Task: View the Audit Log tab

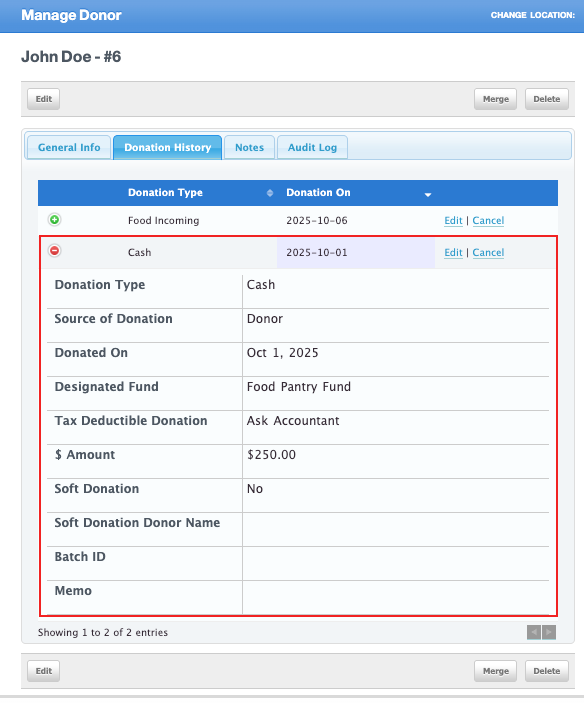Action: click(312, 148)
